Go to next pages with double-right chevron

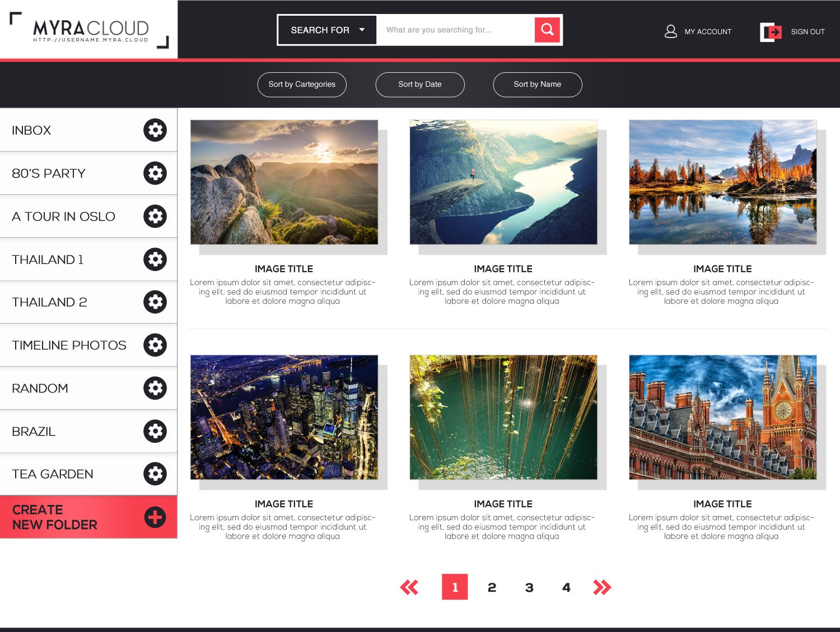tap(602, 587)
